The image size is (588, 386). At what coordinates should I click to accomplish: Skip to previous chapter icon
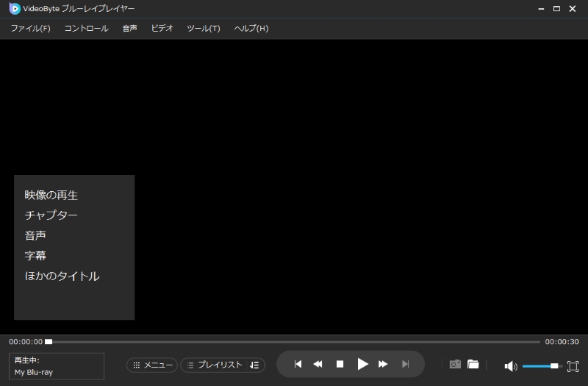[298, 364]
